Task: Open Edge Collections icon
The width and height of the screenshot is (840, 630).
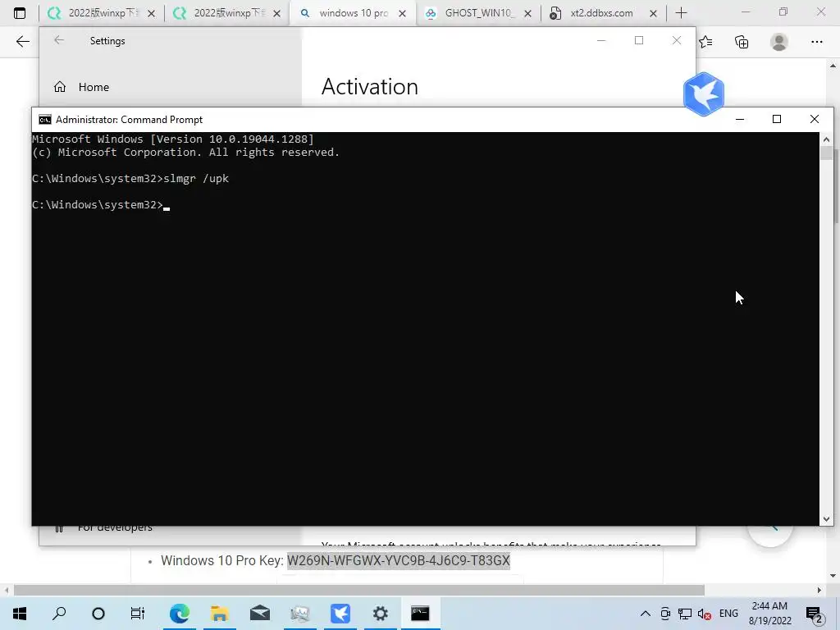Action: (x=742, y=42)
